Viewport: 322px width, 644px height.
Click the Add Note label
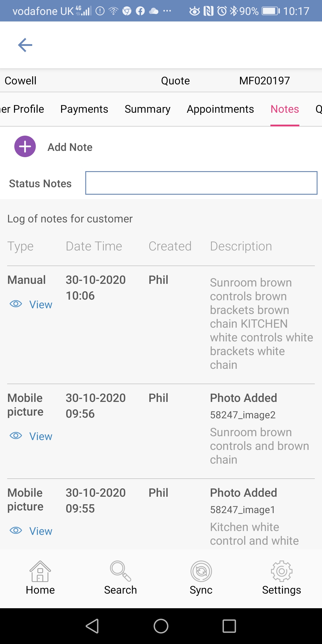(x=70, y=147)
